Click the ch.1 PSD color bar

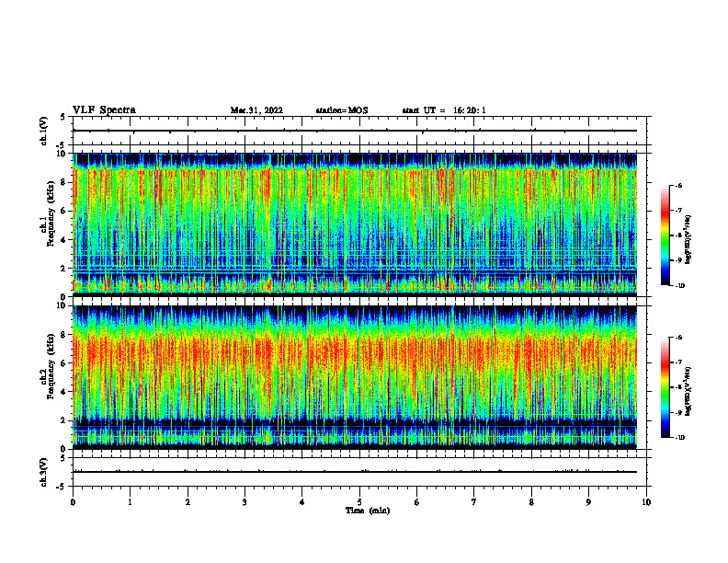tap(665, 236)
